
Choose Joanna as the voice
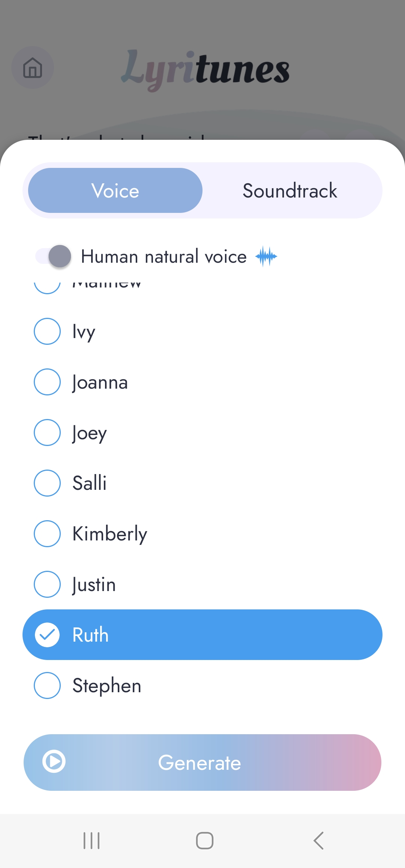(x=47, y=382)
